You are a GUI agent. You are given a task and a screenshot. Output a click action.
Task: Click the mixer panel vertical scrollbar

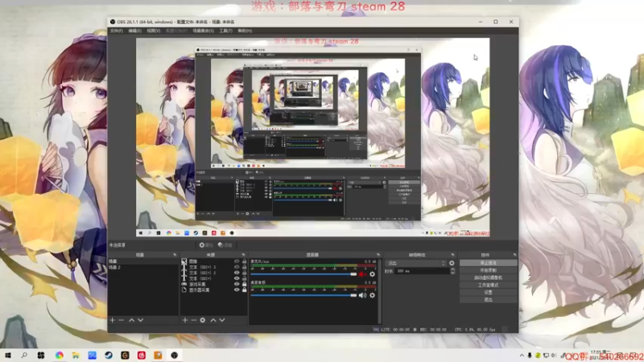[x=379, y=291]
